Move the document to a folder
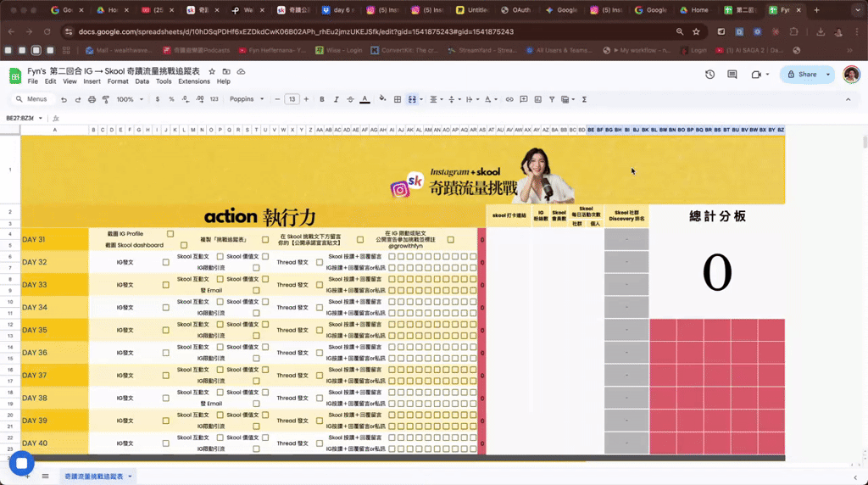The height and width of the screenshot is (485, 868). click(226, 71)
